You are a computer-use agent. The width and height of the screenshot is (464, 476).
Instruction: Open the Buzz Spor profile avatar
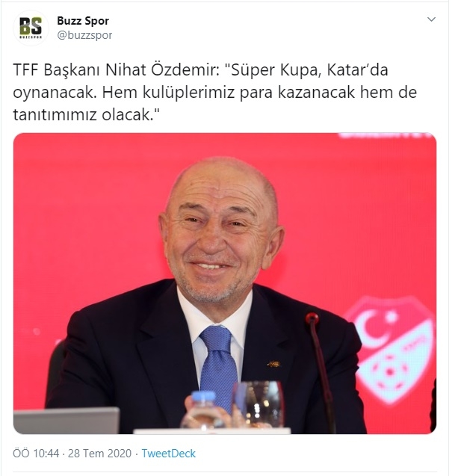31,28
